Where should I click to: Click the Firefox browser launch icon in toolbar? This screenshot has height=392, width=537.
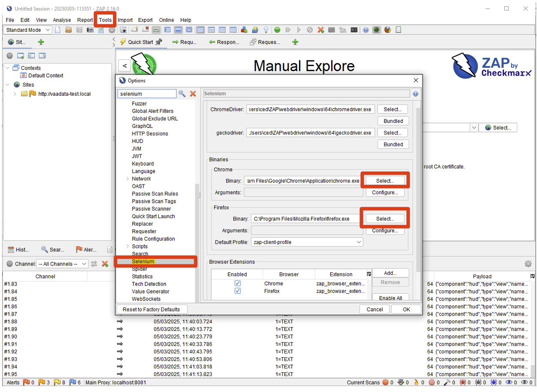pos(388,30)
